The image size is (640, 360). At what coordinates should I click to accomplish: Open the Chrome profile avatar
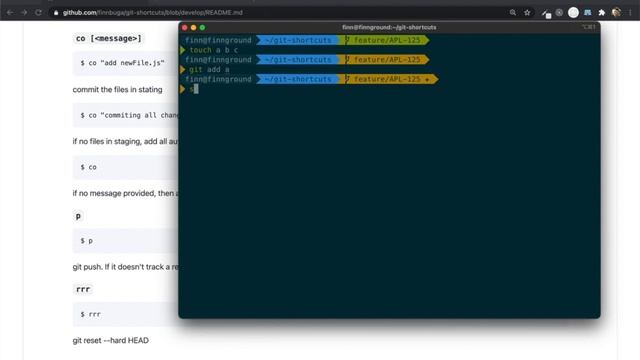click(x=616, y=13)
